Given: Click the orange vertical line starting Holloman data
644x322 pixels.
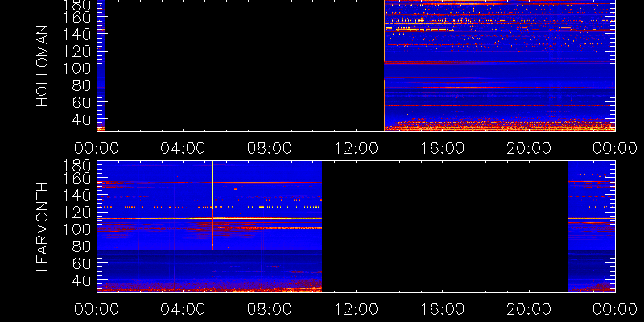Looking at the screenshot, I should coord(385,66).
